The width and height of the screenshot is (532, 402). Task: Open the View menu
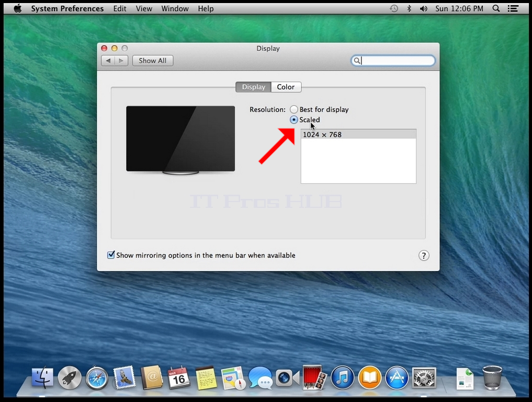click(144, 8)
